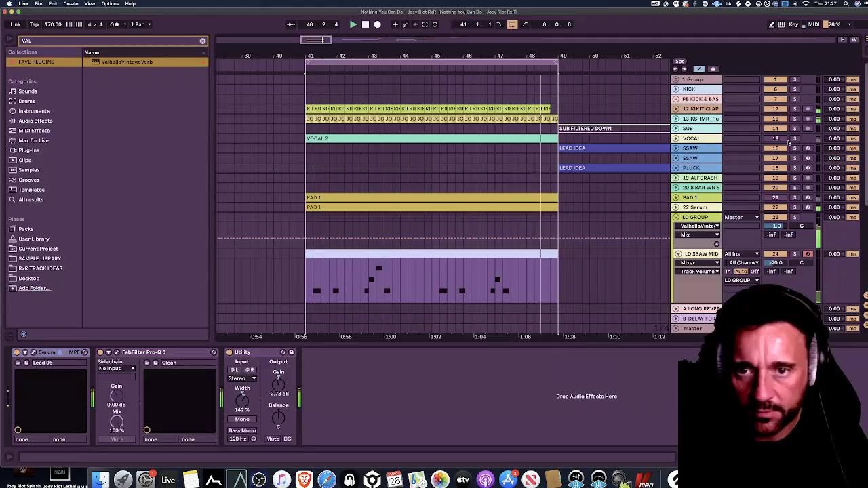Unfold the KICK track

(x=675, y=89)
